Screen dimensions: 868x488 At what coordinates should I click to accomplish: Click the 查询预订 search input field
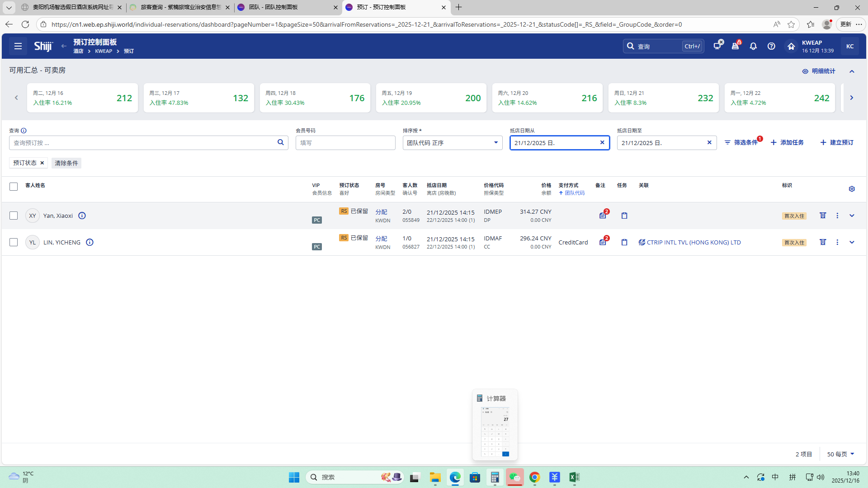[x=144, y=143]
